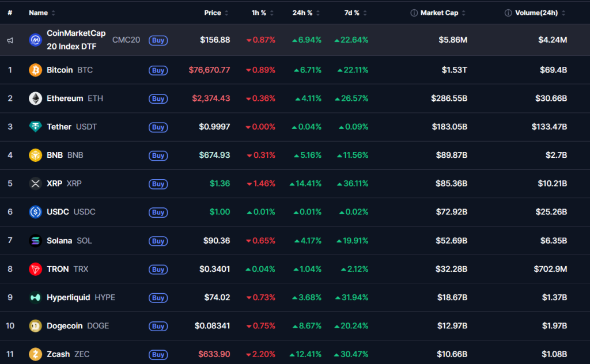This screenshot has height=364, width=590.
Task: Click Buy button for Hyperliquid
Action: [x=158, y=298]
